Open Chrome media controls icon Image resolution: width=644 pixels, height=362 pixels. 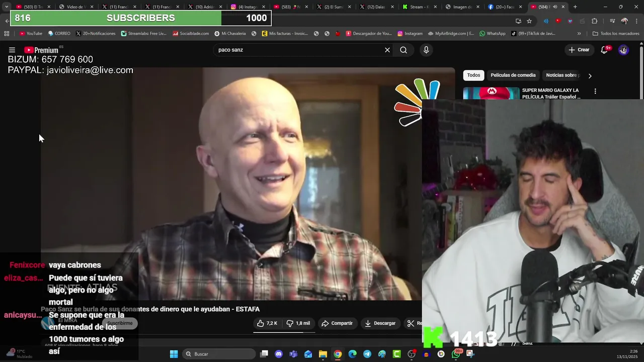pos(612,21)
